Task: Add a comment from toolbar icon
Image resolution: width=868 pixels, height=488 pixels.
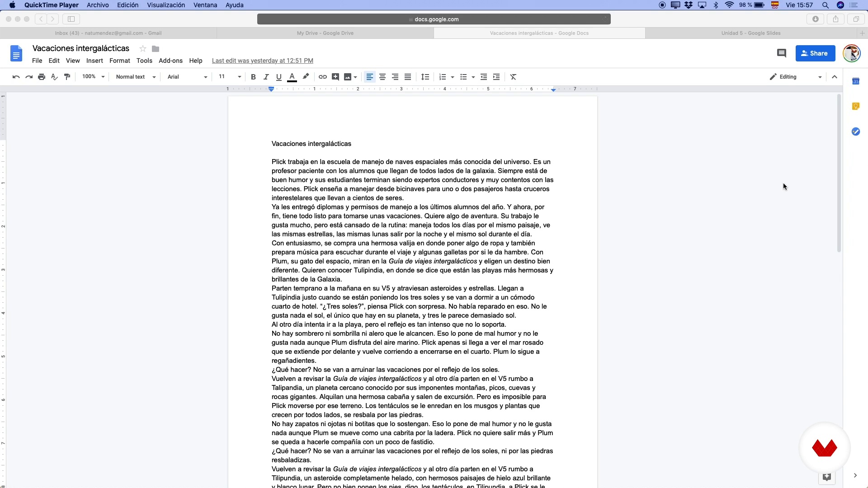Action: [x=335, y=77]
